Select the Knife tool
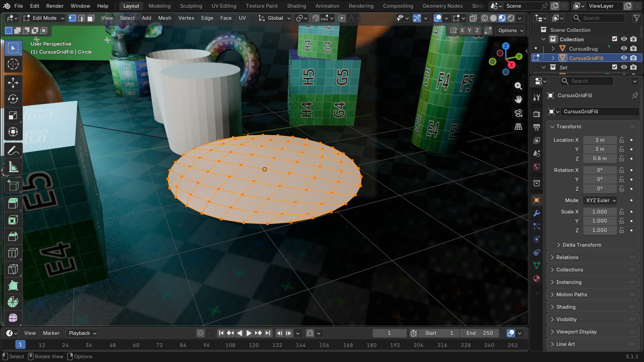The width and height of the screenshot is (644, 362). (13, 269)
